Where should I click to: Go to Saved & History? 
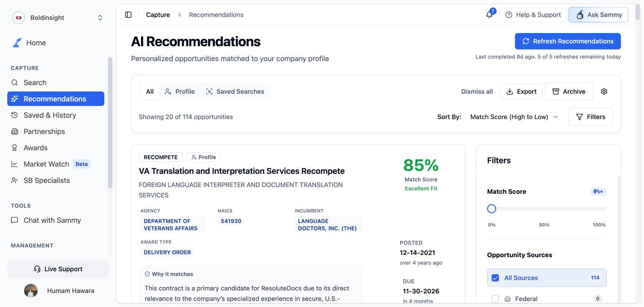point(56,115)
